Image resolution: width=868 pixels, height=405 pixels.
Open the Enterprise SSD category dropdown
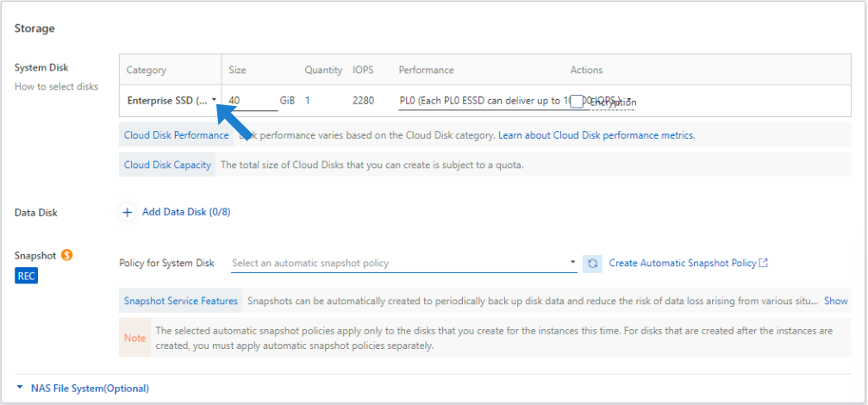point(172,100)
